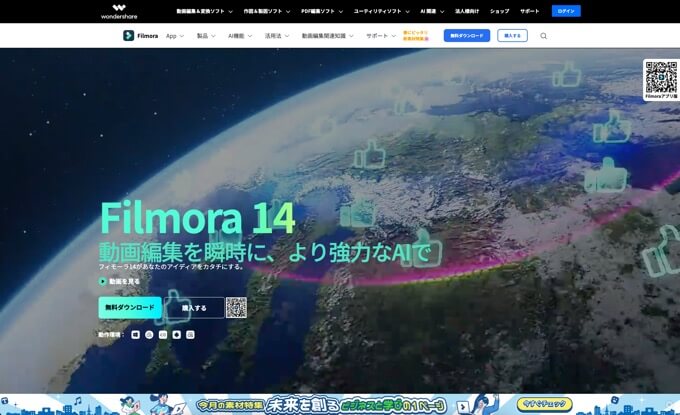Click the play icon beside 動画を見る

pos(103,281)
